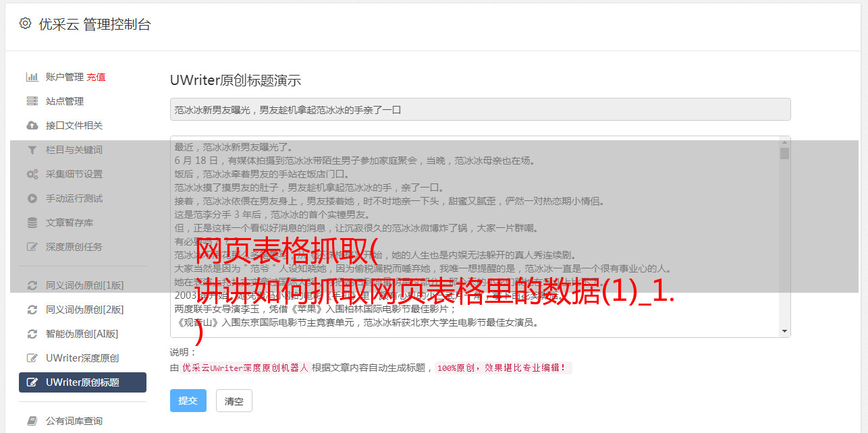868x433 pixels.
Task: Click the gear icon beside 优采云 管理控制台
Action: coord(25,24)
